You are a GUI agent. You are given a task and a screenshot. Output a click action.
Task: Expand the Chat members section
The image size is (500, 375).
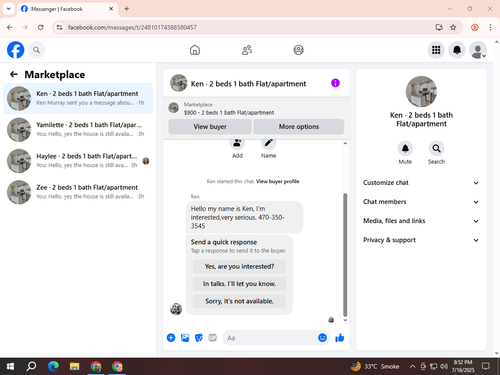coord(421,202)
